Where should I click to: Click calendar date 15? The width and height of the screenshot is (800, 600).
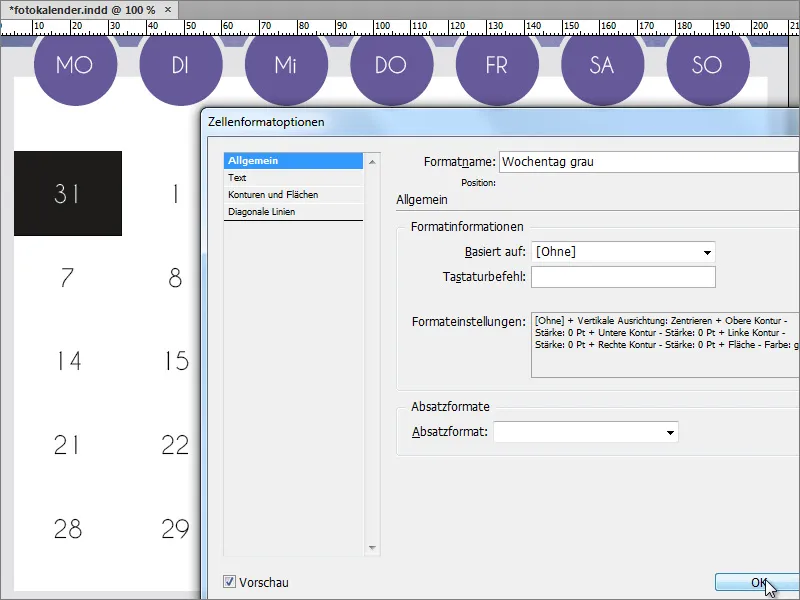point(176,361)
